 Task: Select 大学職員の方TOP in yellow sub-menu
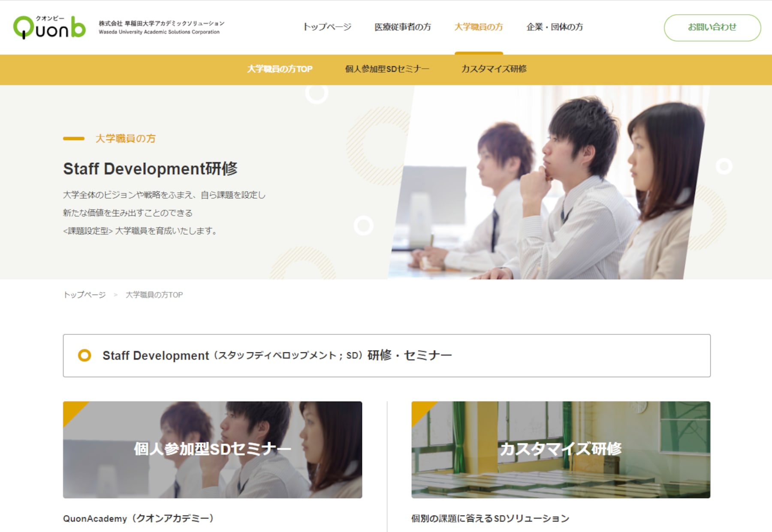pos(280,69)
